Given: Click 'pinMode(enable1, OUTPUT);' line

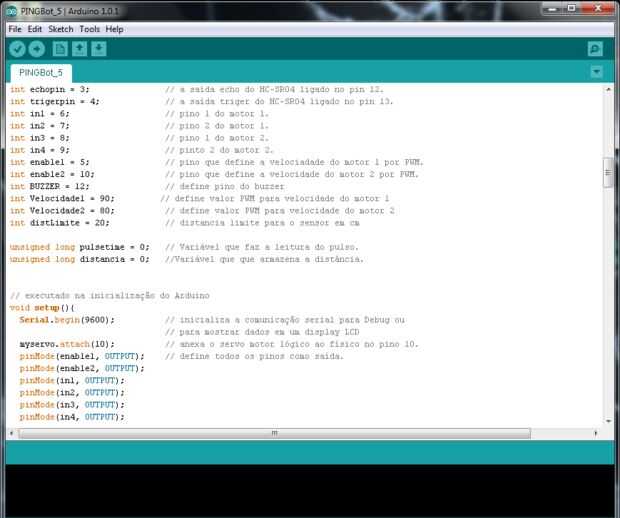Looking at the screenshot, I should (x=82, y=356).
